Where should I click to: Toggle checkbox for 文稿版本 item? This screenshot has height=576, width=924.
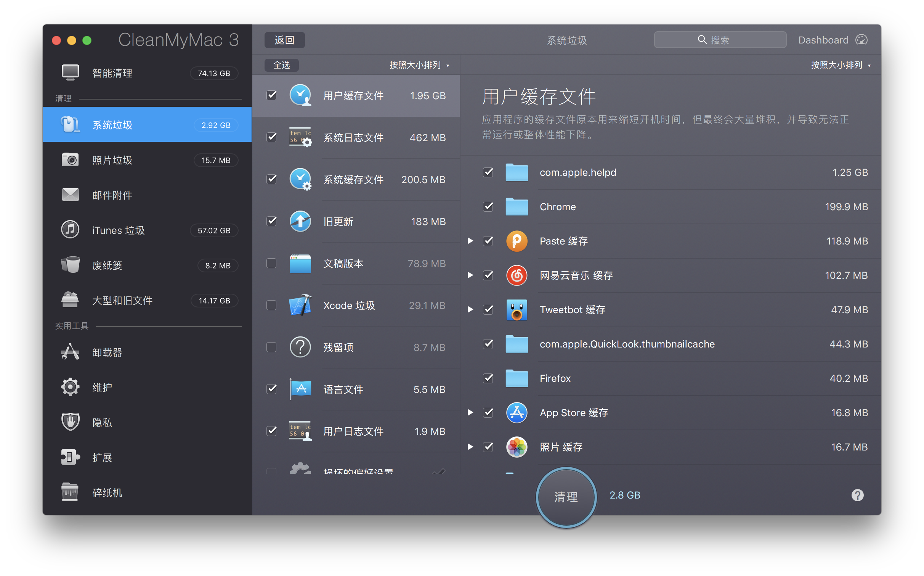coord(273,264)
